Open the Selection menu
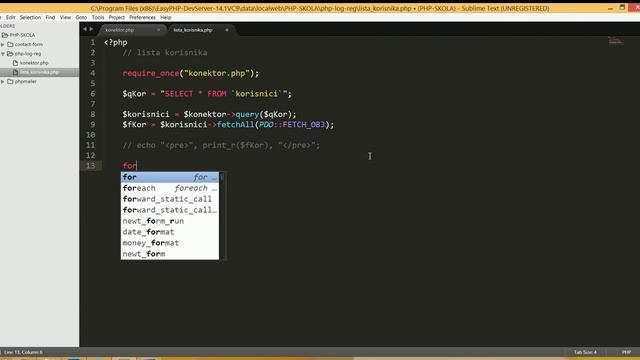 pos(30,18)
